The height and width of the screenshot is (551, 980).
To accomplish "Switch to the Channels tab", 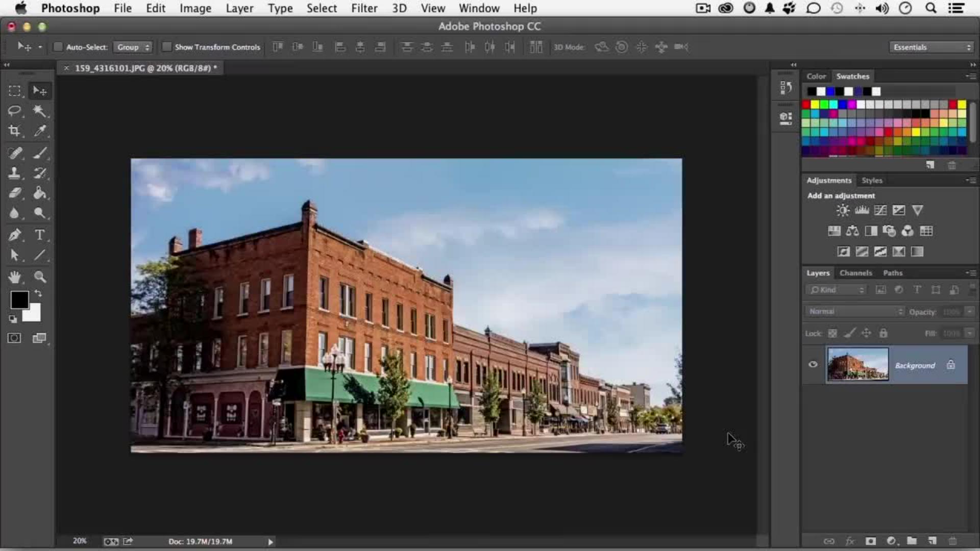I will (x=855, y=273).
